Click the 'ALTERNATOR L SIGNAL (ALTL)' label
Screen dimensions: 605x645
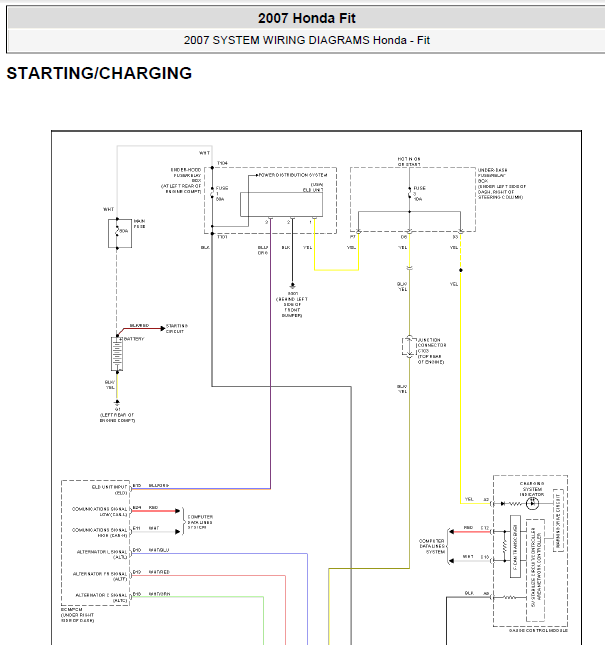click(x=102, y=554)
